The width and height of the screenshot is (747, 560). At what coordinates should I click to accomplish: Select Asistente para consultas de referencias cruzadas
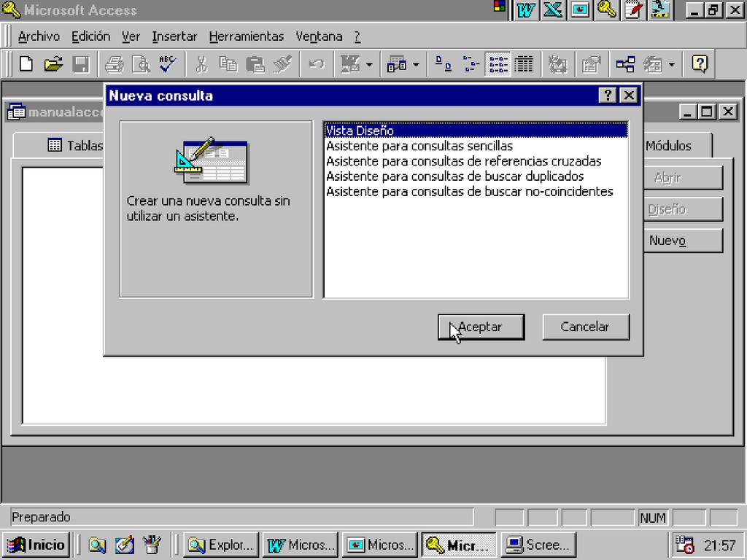pos(476,161)
